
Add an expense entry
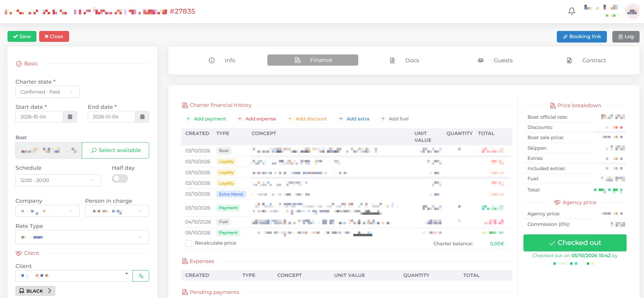tap(257, 119)
